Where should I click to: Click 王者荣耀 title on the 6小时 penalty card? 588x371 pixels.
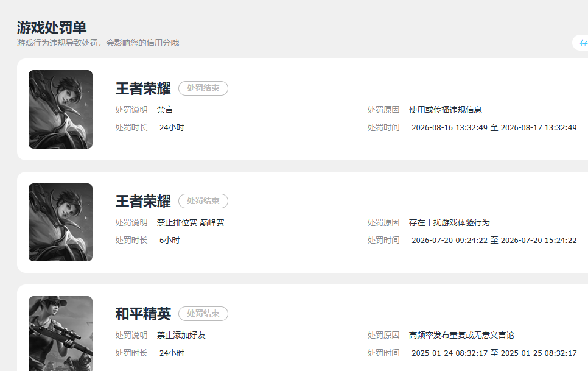click(143, 201)
